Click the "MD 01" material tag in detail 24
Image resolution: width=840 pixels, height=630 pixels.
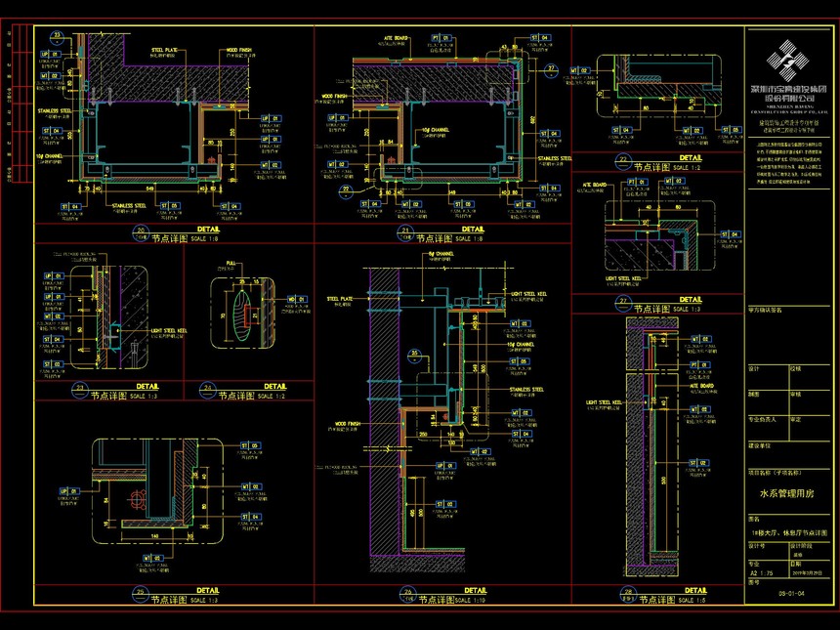pyautogui.click(x=297, y=300)
